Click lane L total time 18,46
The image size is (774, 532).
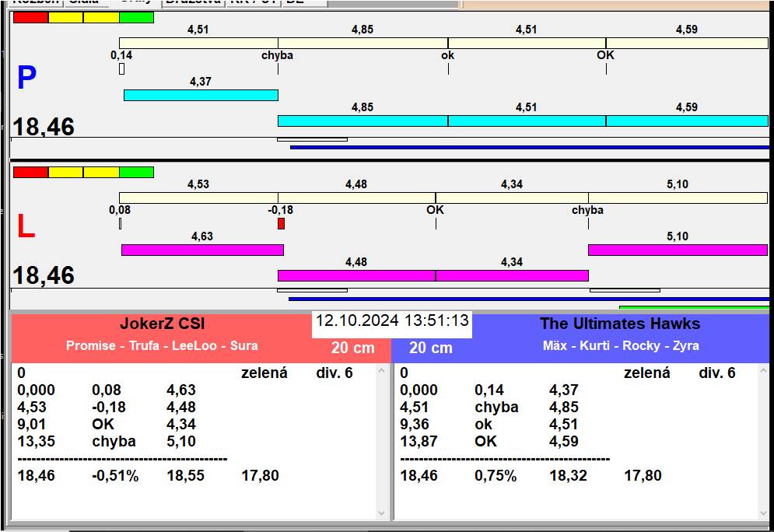point(44,276)
